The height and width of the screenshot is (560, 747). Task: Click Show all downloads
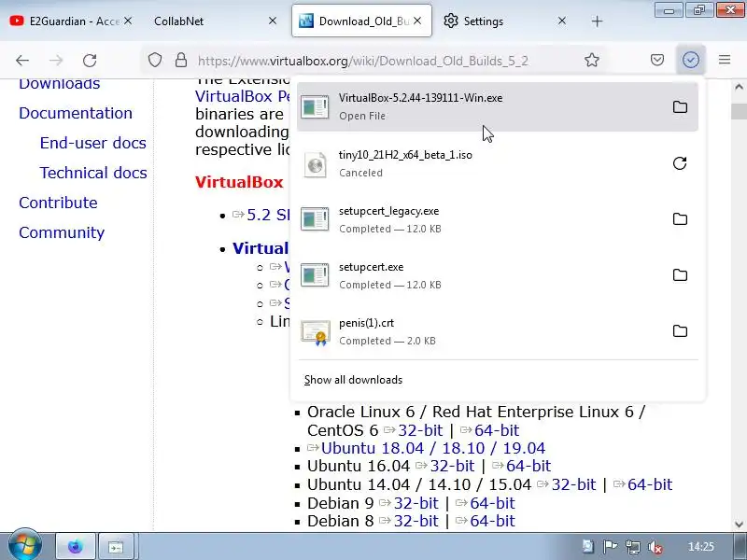pyautogui.click(x=353, y=380)
